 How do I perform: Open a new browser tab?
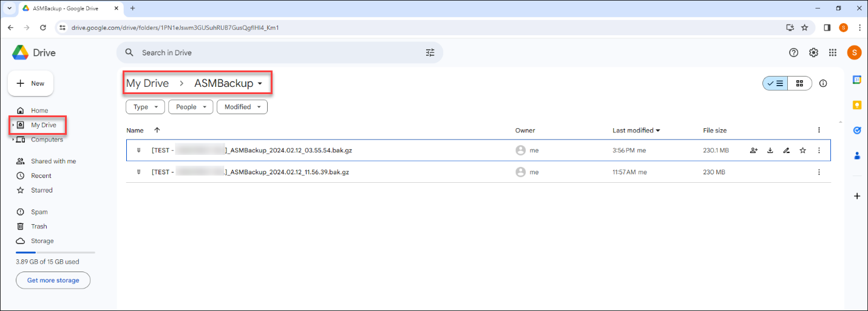point(132,8)
